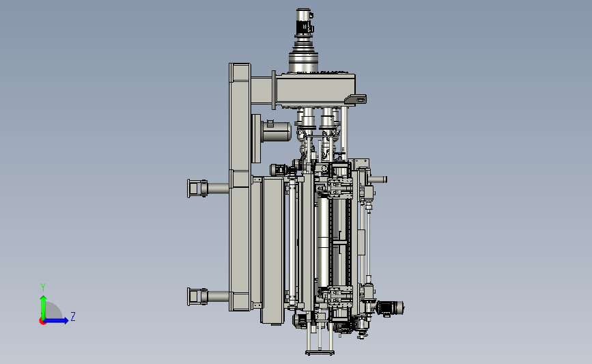The width and height of the screenshot is (592, 364).
Task: Click the tall vertical frame plate on left
Action: 240,187
